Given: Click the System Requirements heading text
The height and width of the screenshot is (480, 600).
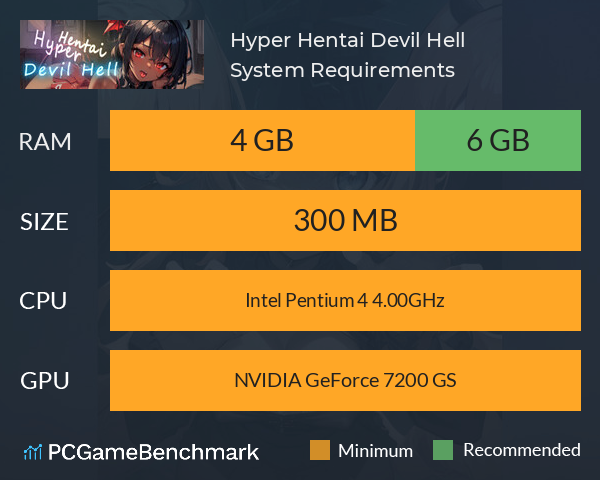Looking at the screenshot, I should 342,70.
